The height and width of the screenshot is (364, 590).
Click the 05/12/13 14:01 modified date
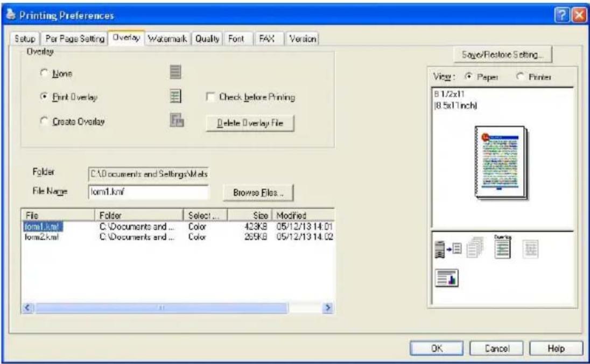tap(304, 227)
